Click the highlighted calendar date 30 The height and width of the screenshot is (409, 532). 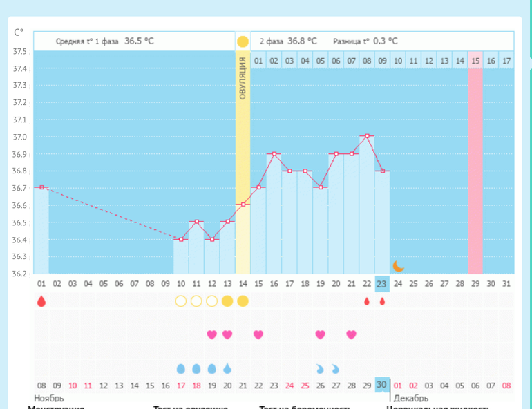coord(382,385)
